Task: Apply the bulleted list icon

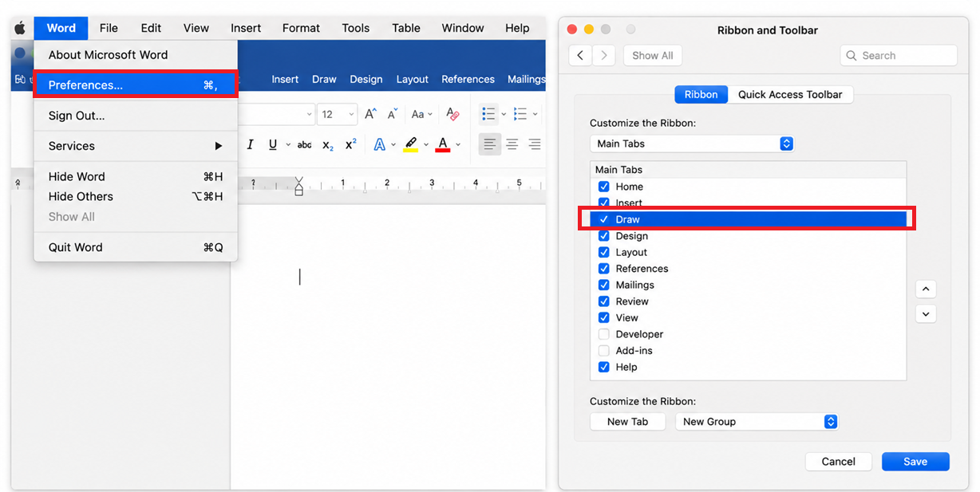Action: click(x=489, y=114)
